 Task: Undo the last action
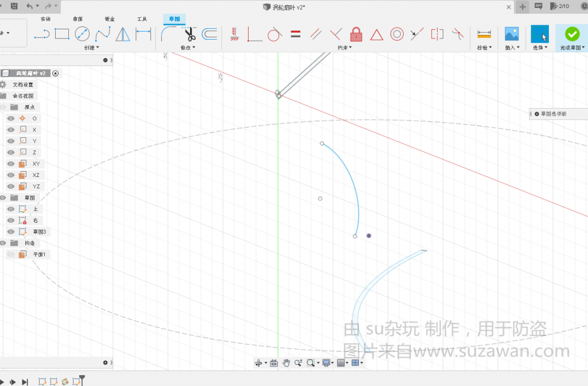pos(30,6)
